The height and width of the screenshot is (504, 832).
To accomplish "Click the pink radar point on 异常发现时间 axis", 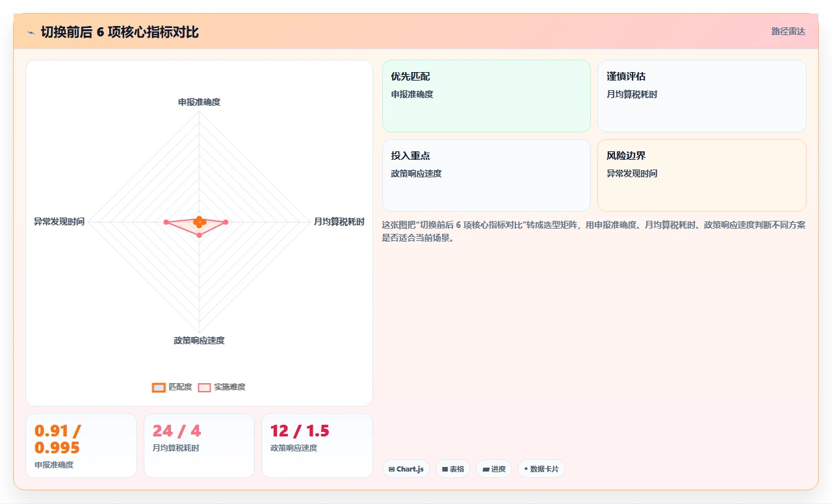I will (x=166, y=222).
